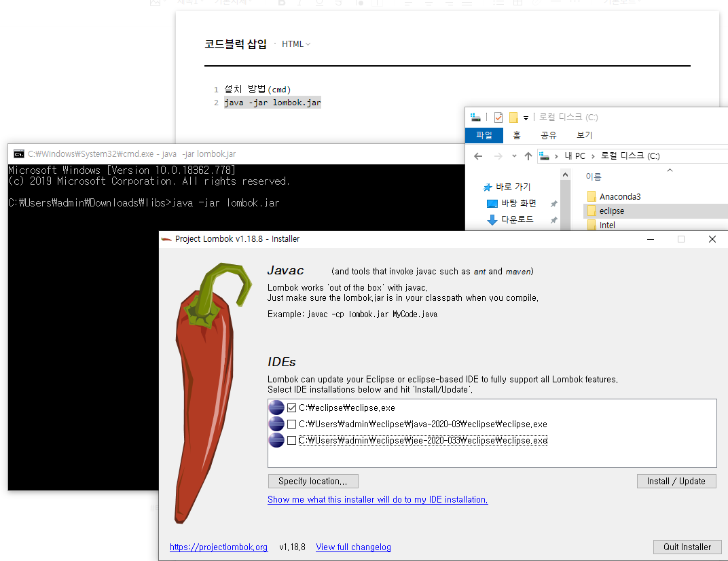The image size is (728, 561).
Task: Open the installer explanation link
Action: (378, 500)
